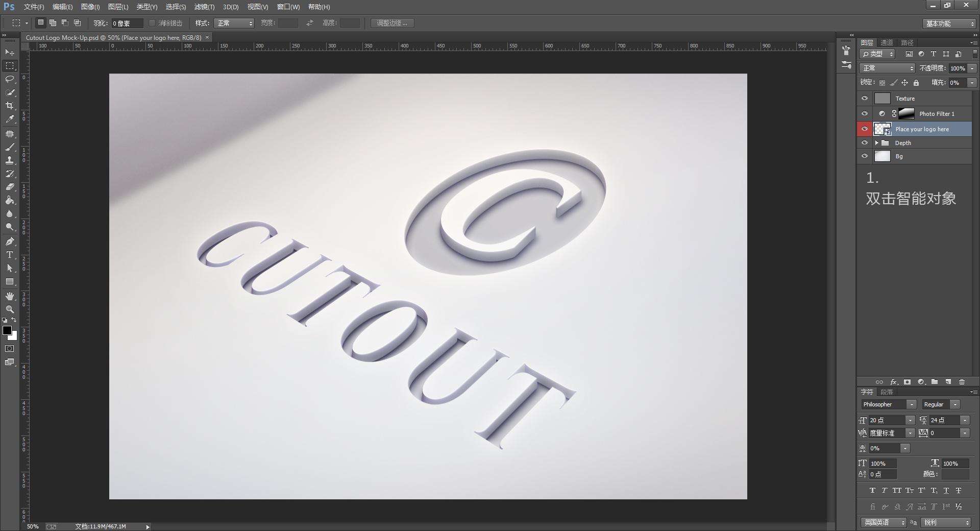This screenshot has height=531, width=980.
Task: Open the layer filter type dropdown
Action: tap(877, 54)
